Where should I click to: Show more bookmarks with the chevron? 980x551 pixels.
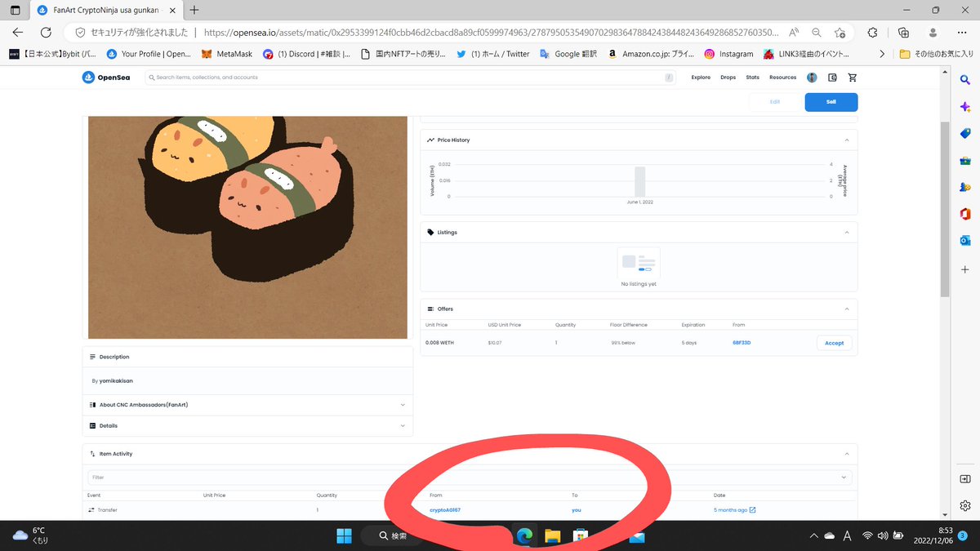pos(881,54)
